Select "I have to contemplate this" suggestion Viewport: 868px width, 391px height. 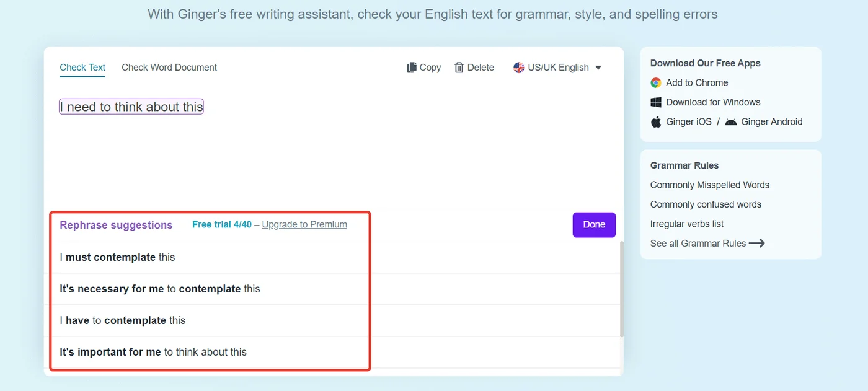tap(123, 320)
